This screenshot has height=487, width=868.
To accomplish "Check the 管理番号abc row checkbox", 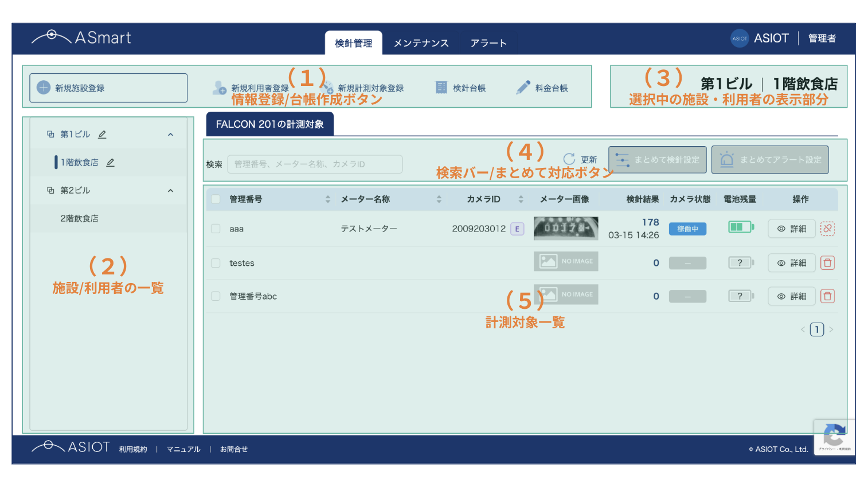I will click(x=216, y=296).
